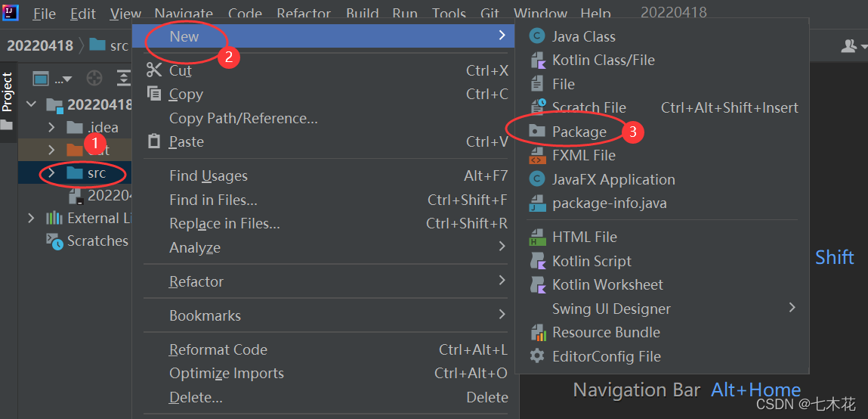Viewport: 868px width, 419px height.
Task: Select the .idea folder in tree
Action: pyautogui.click(x=103, y=128)
